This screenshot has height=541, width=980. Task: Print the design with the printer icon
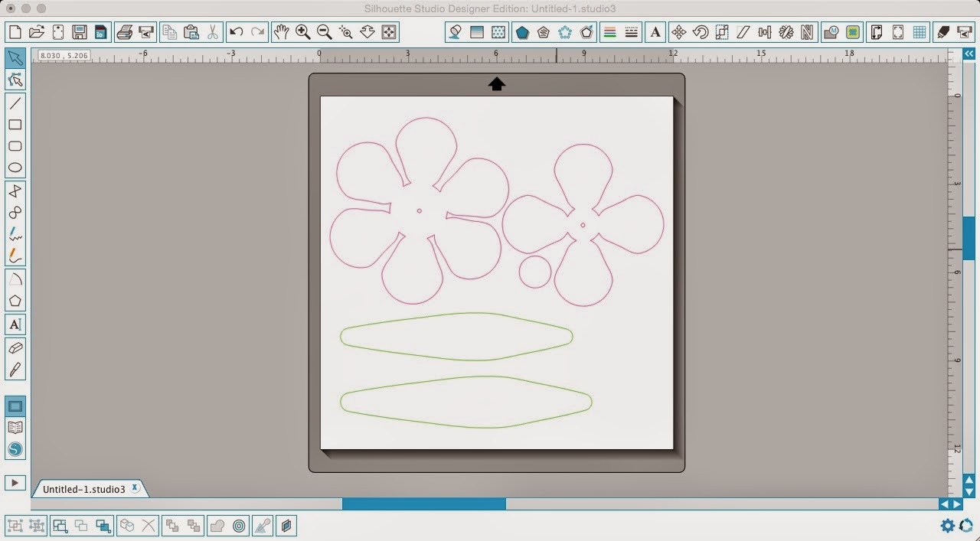point(125,32)
